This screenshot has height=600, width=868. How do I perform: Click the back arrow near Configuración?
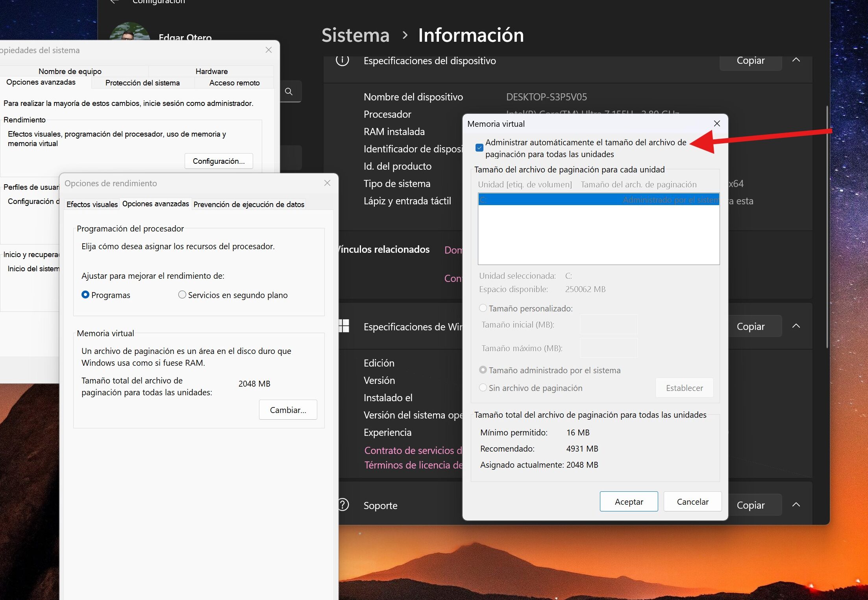pyautogui.click(x=114, y=2)
